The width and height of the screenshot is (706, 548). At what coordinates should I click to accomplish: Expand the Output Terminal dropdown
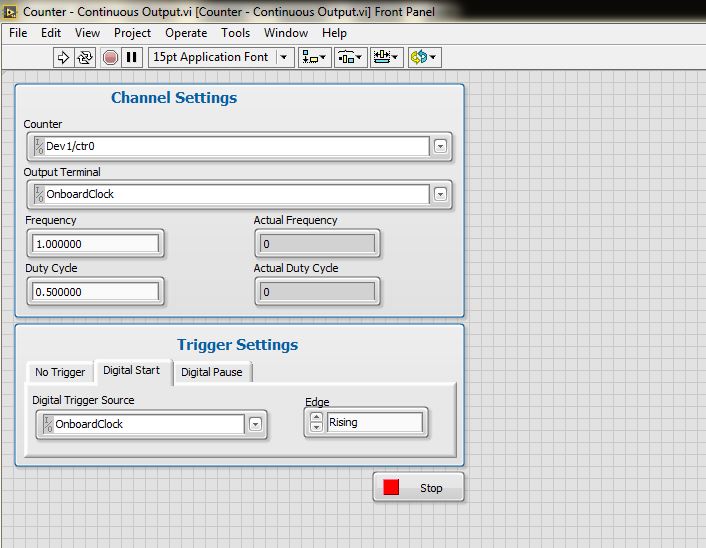pos(441,194)
